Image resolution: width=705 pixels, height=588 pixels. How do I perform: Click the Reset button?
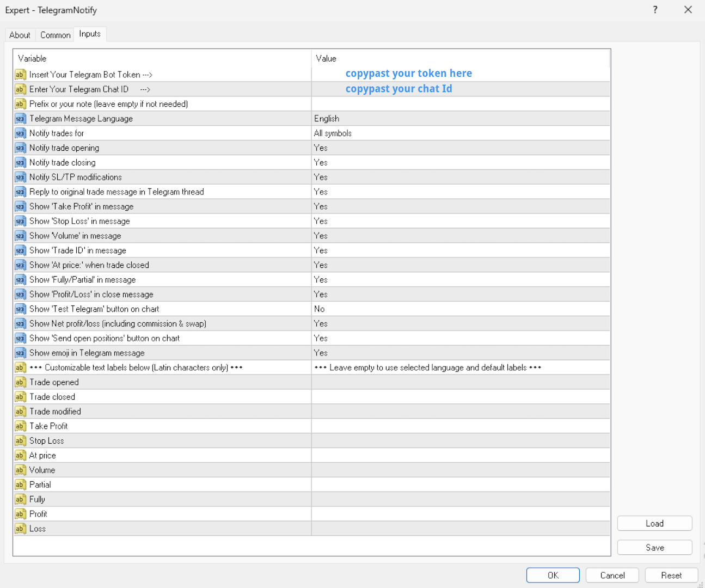671,575
